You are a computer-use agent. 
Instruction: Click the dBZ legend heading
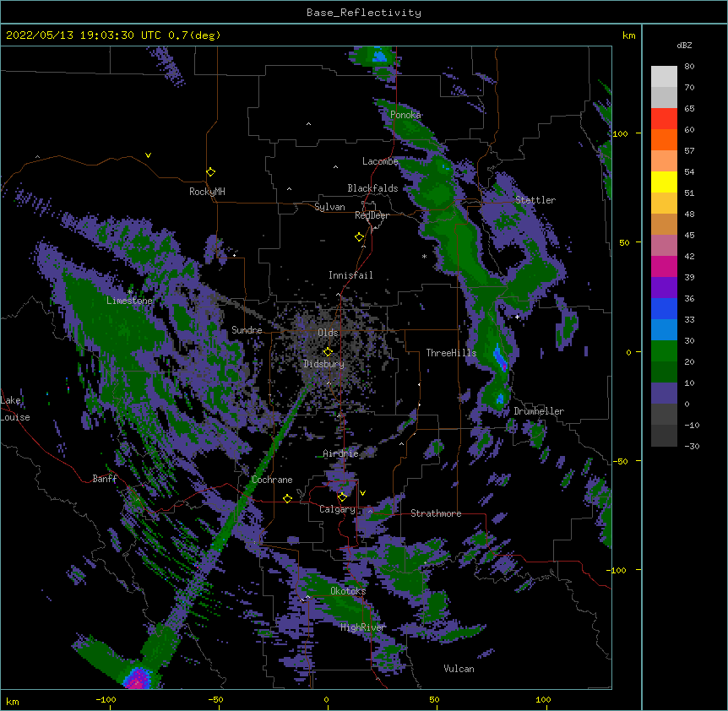pos(684,46)
